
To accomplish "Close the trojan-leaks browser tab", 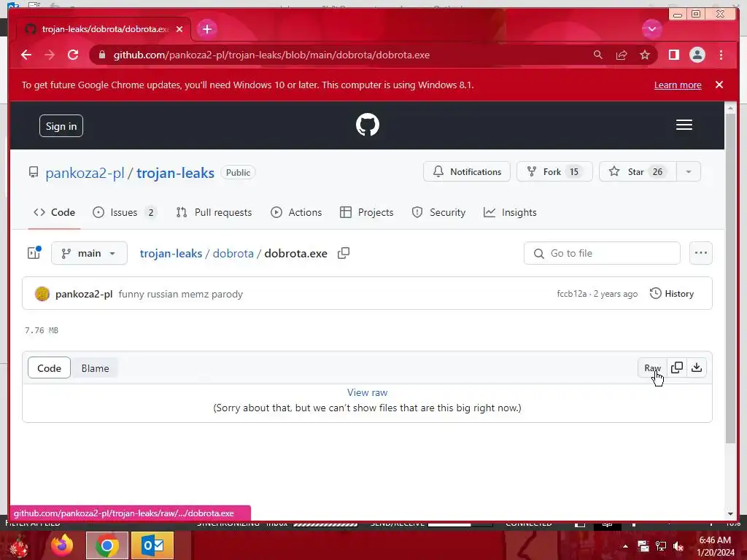I will click(179, 29).
